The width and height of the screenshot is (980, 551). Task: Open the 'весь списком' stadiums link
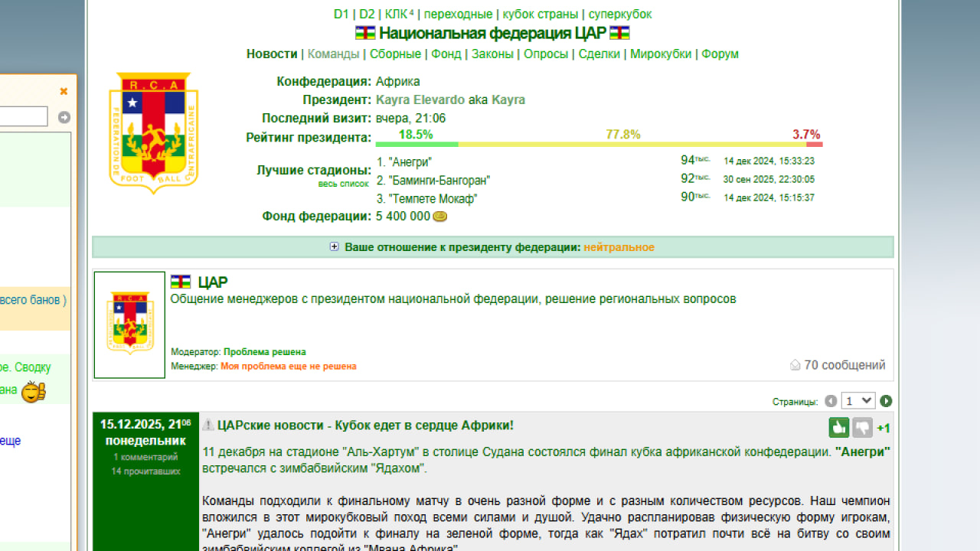tap(343, 184)
